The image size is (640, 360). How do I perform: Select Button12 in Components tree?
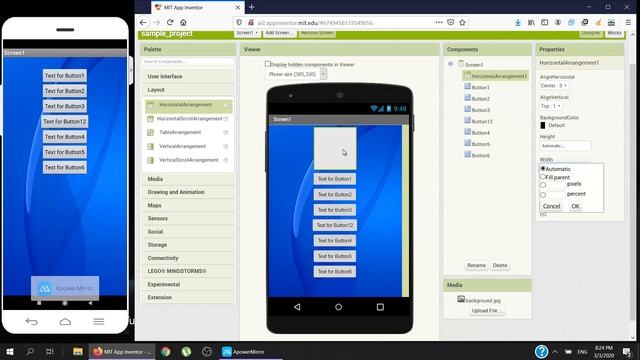[x=482, y=121]
